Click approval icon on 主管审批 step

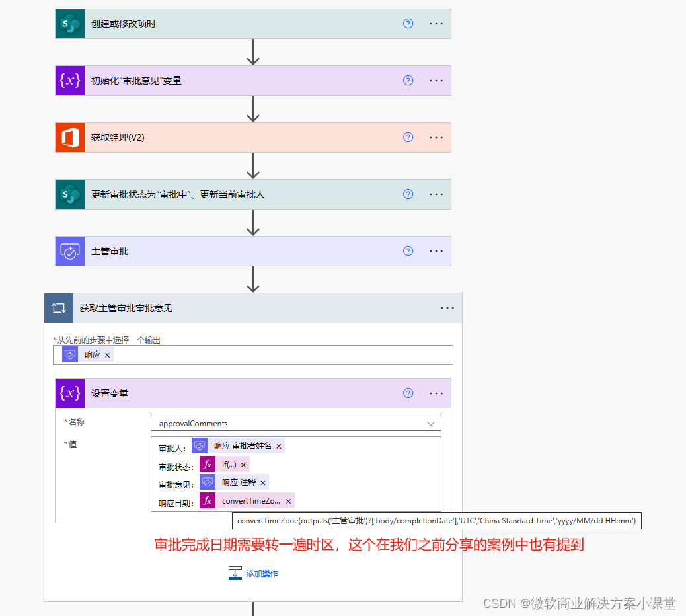pos(70,251)
